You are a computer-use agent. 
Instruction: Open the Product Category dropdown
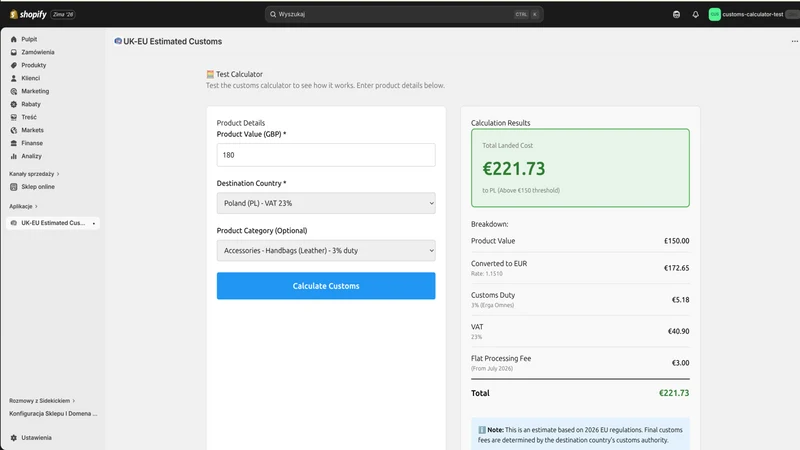tap(326, 251)
